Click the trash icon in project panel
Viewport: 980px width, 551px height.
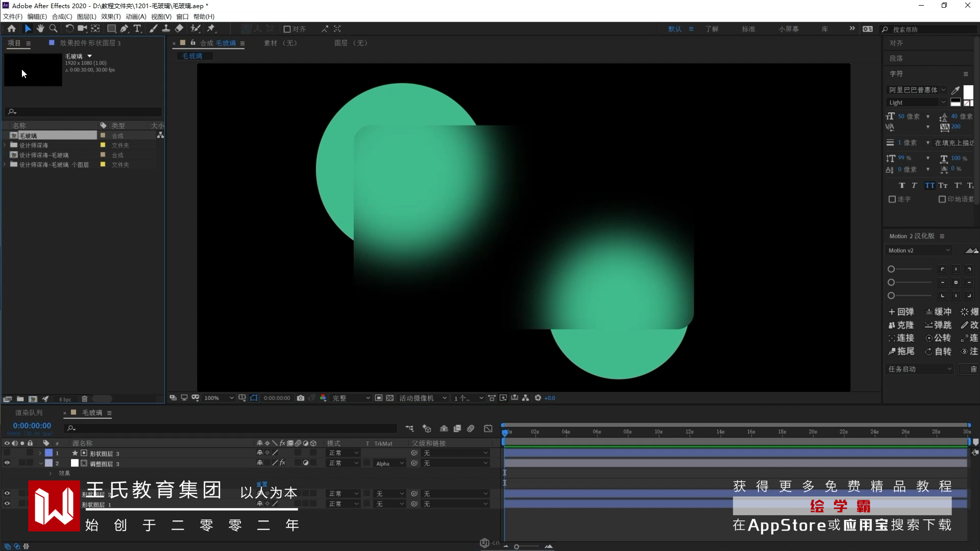pos(85,399)
